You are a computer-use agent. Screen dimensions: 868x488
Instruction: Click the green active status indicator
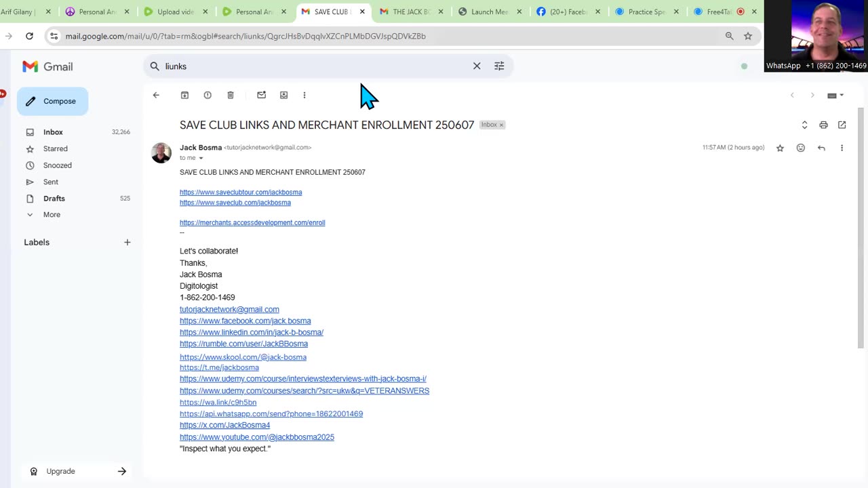tap(744, 66)
